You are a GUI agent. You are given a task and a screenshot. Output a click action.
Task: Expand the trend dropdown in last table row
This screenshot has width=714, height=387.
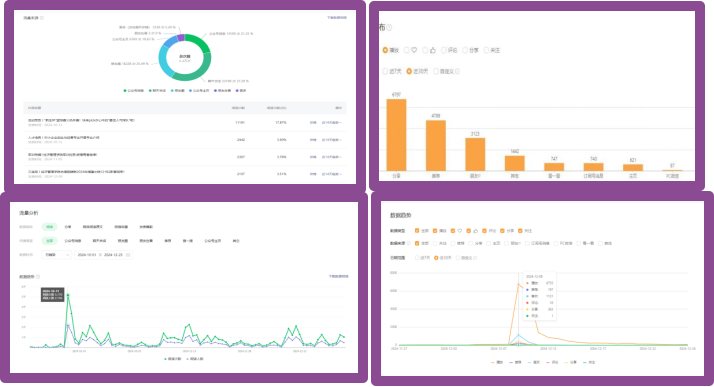332,174
